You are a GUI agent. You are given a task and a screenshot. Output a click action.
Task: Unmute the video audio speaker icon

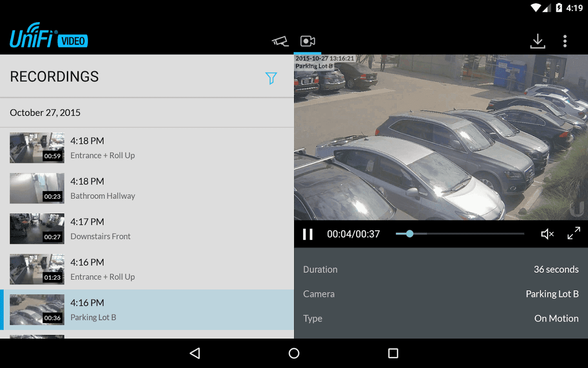(x=547, y=234)
